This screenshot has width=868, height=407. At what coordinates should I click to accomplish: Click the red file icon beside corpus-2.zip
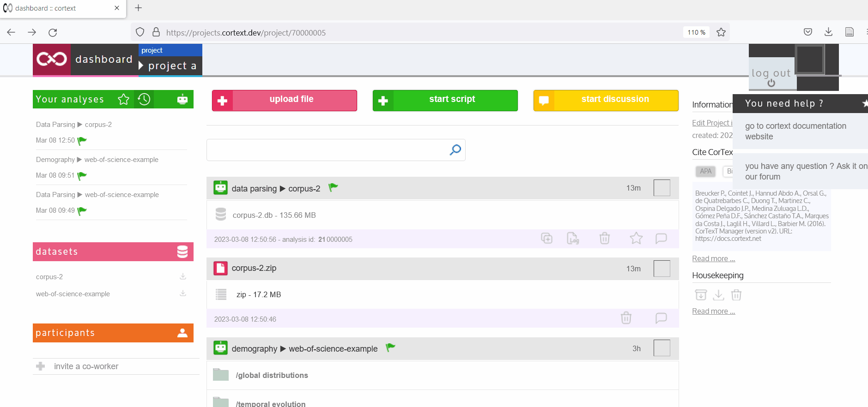pyautogui.click(x=220, y=268)
